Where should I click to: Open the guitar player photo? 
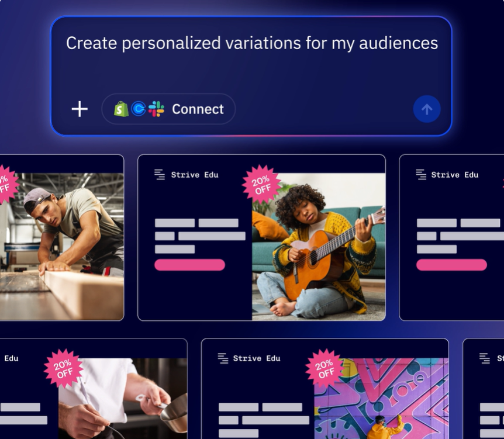[319, 247]
